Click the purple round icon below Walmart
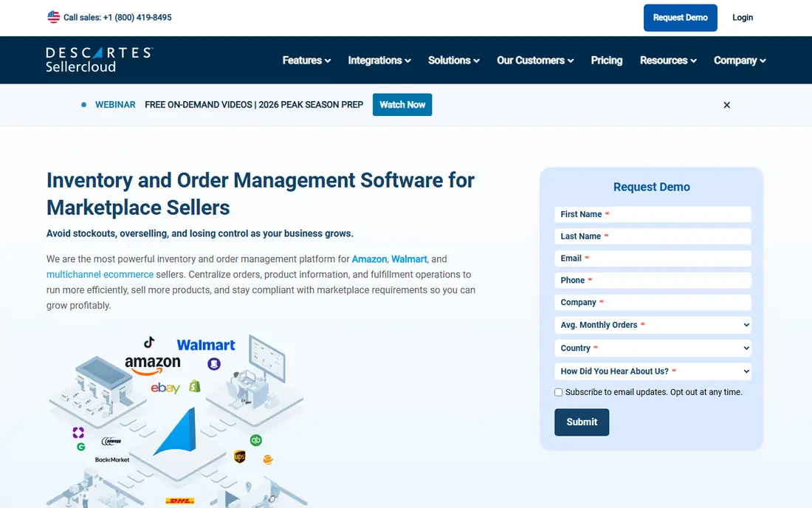Viewport: 812px width, 508px height. tap(214, 364)
